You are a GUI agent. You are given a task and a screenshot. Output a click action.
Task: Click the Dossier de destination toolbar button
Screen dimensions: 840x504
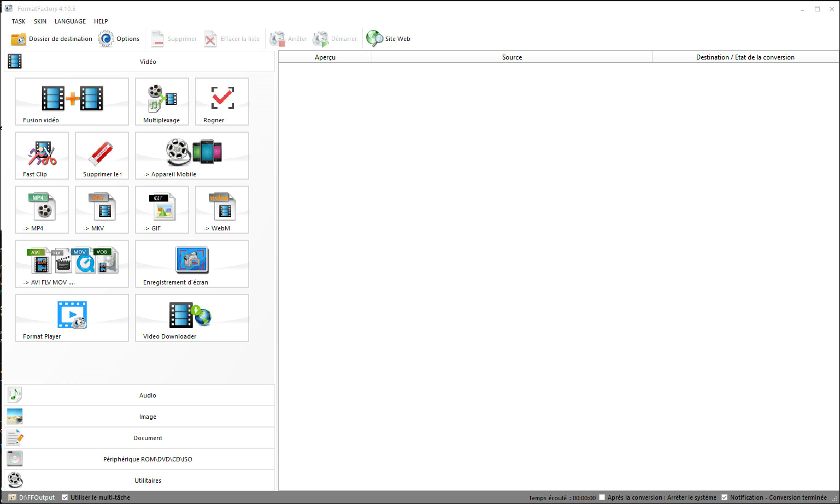52,39
